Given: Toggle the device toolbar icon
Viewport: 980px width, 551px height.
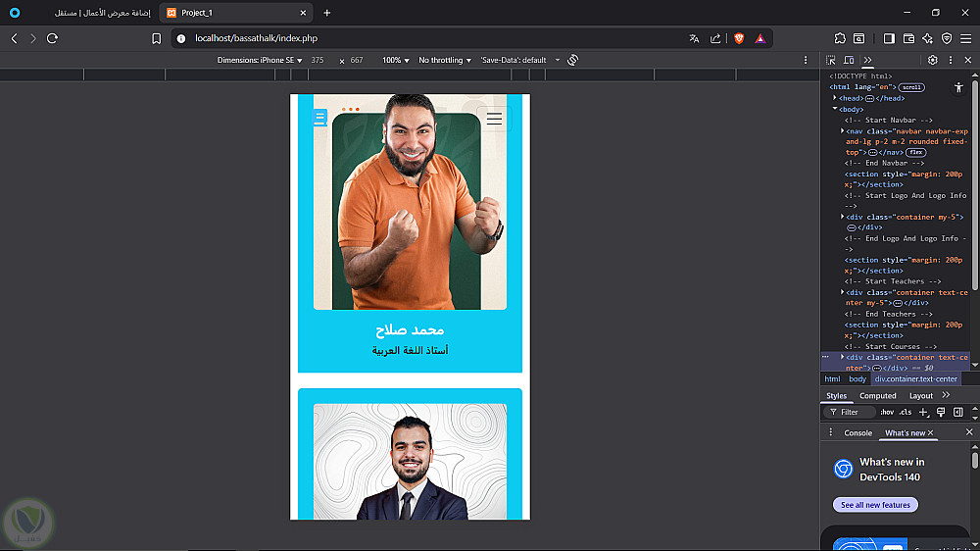Looking at the screenshot, I should tap(849, 60).
